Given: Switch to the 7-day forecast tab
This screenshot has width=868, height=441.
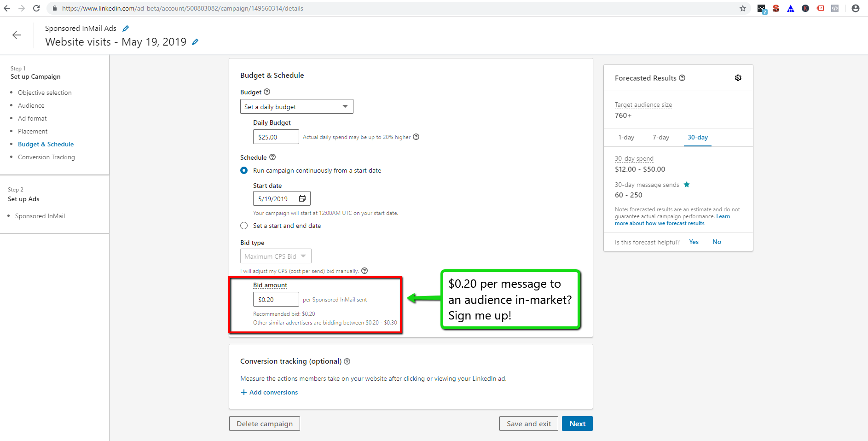Looking at the screenshot, I should pos(661,137).
